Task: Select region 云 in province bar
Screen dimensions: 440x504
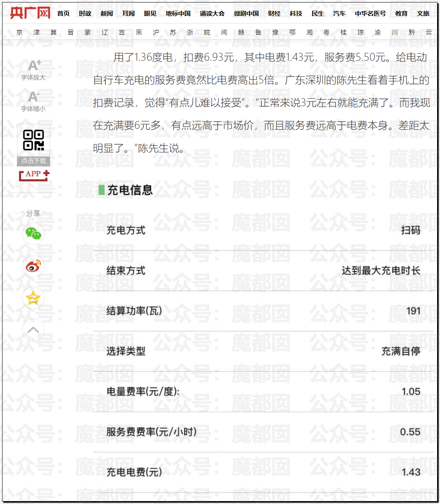Action: pyautogui.click(x=429, y=32)
